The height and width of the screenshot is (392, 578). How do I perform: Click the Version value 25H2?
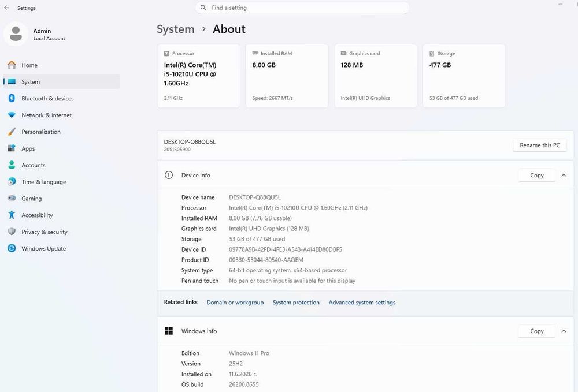point(236,363)
